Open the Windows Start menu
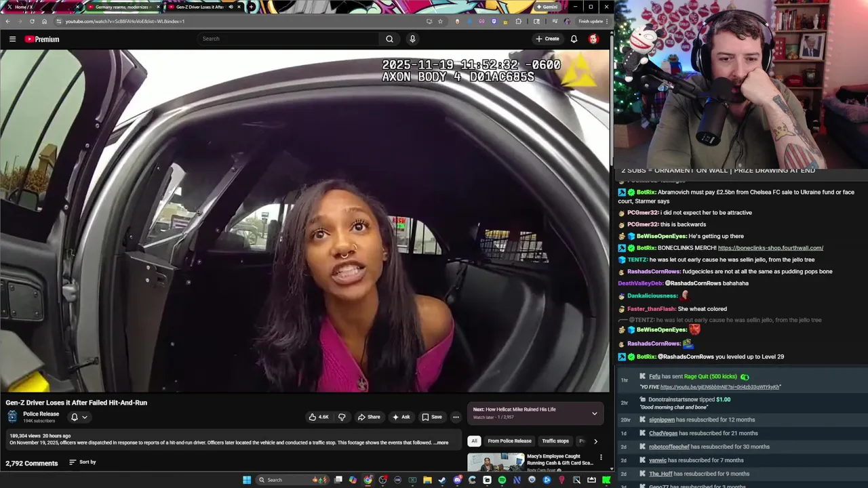The width and height of the screenshot is (868, 488). pos(247,480)
